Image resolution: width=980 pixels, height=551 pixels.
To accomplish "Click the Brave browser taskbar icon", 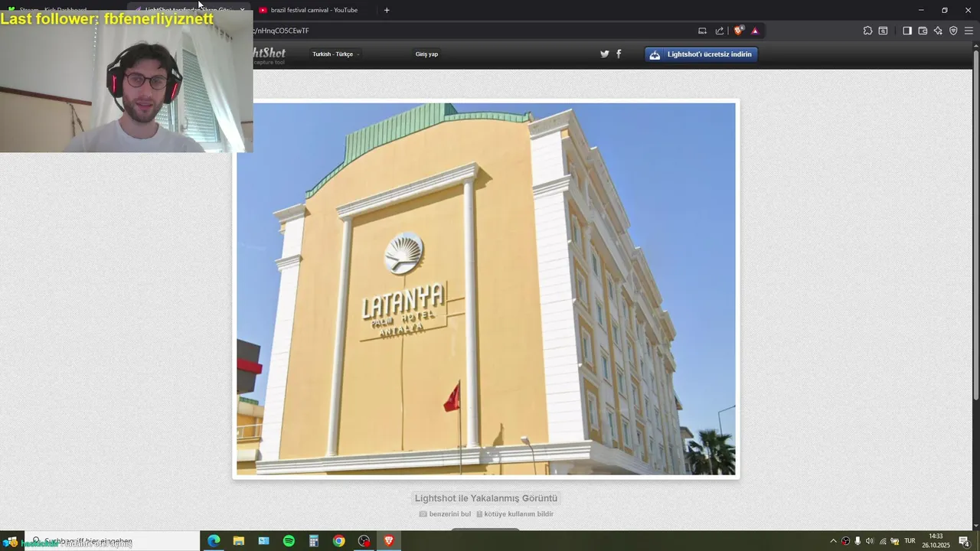I will (x=389, y=541).
